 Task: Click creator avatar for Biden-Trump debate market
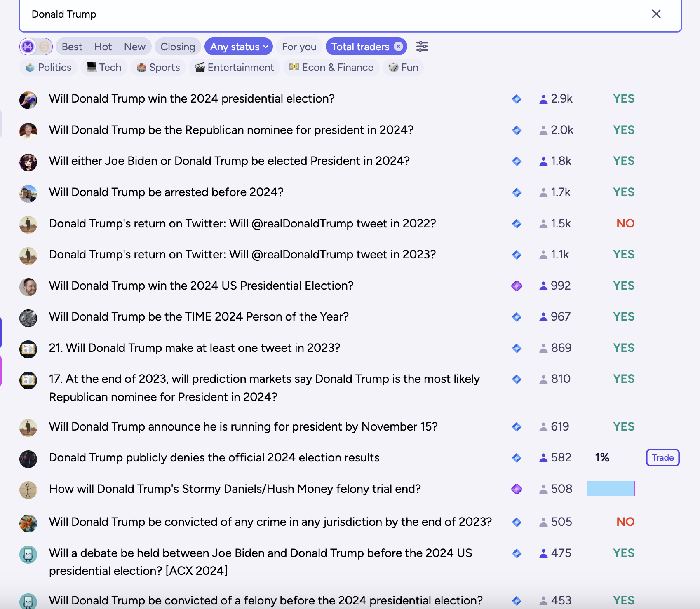[x=28, y=555]
